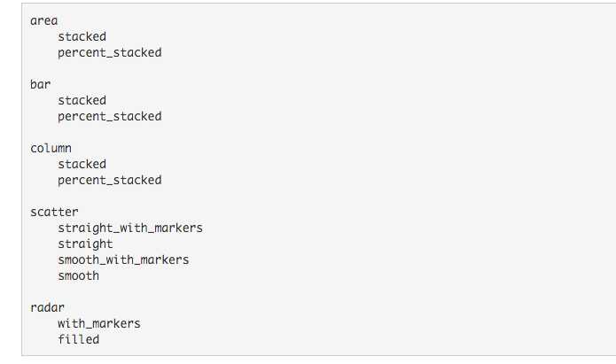616x364 pixels.
Task: Click 'percent_stacked' under bar
Action: 110,116
